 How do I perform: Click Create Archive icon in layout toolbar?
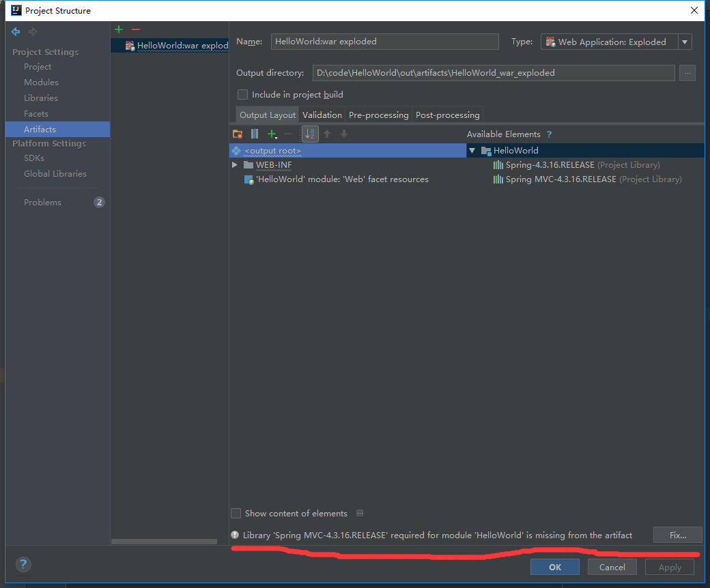pyautogui.click(x=255, y=134)
